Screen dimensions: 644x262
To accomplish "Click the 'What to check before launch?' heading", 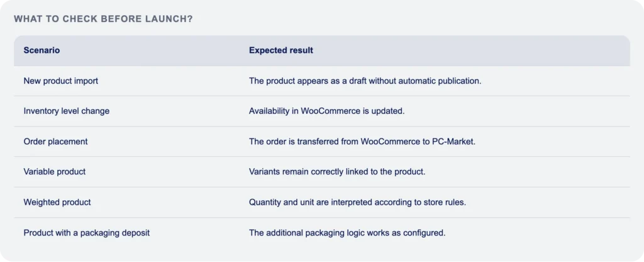I will click(x=103, y=19).
